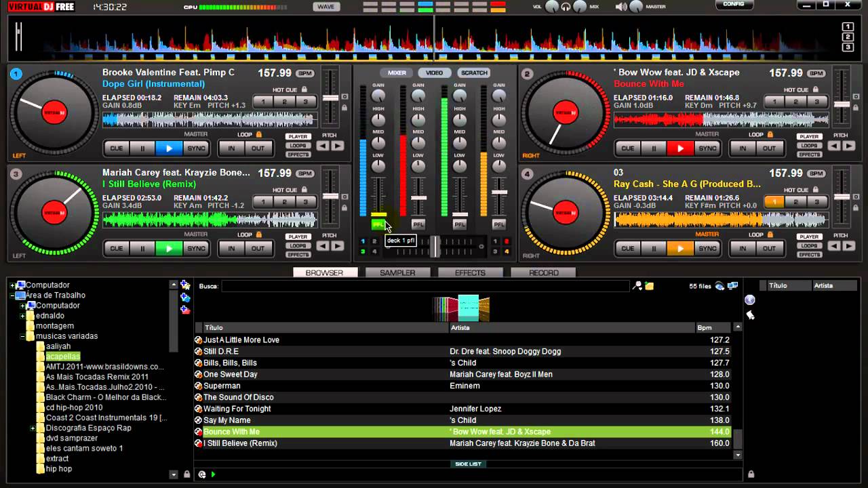Image resolution: width=868 pixels, height=488 pixels.
Task: Pause deck 1 (Dope Girl)
Action: (x=142, y=148)
